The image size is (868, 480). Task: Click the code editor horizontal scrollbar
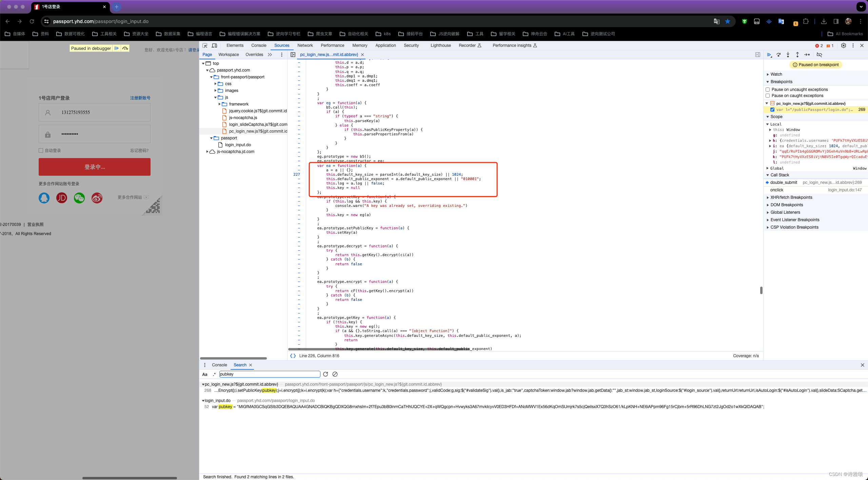coord(379,349)
